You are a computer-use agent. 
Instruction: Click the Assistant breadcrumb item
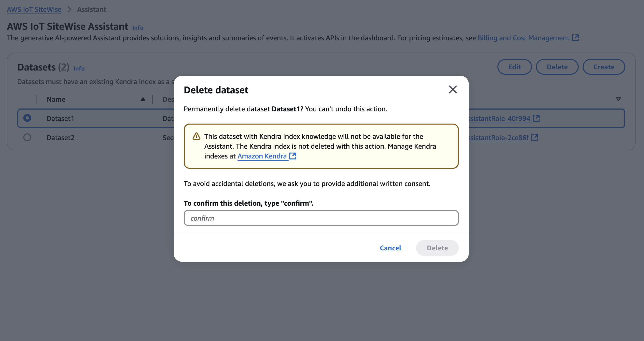point(92,9)
